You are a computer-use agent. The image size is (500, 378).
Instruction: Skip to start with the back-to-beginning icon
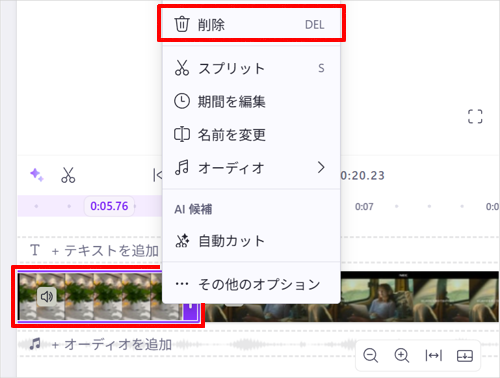click(x=157, y=175)
